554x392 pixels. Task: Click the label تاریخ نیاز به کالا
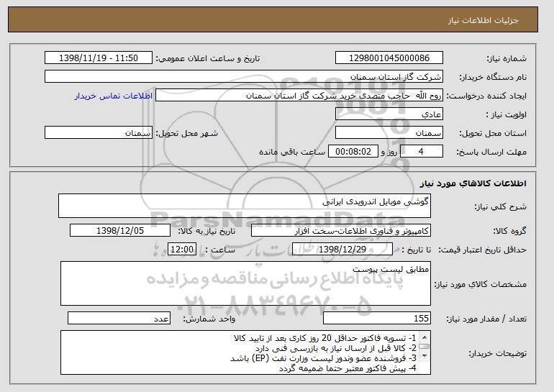[x=206, y=231]
